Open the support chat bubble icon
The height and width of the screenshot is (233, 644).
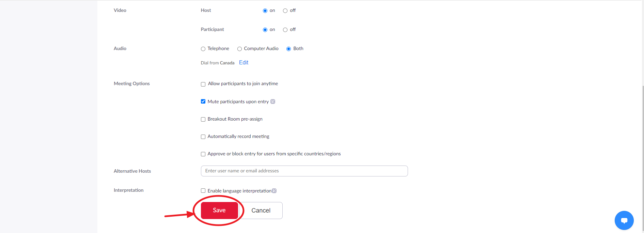pos(624,220)
